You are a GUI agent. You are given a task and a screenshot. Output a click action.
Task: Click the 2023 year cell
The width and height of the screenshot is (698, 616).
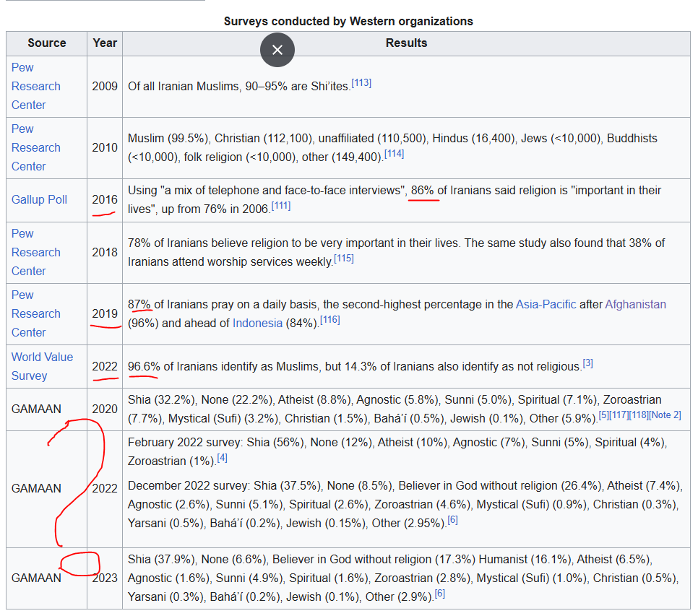[105, 578]
